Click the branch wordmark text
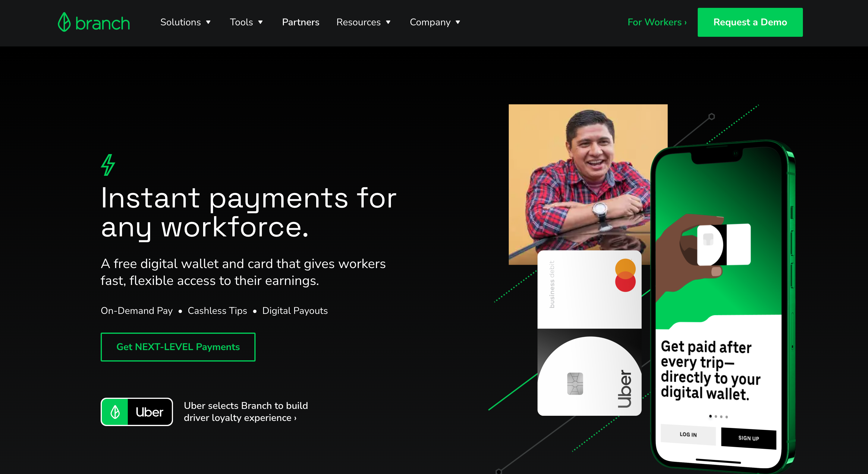868x474 pixels. pyautogui.click(x=102, y=23)
